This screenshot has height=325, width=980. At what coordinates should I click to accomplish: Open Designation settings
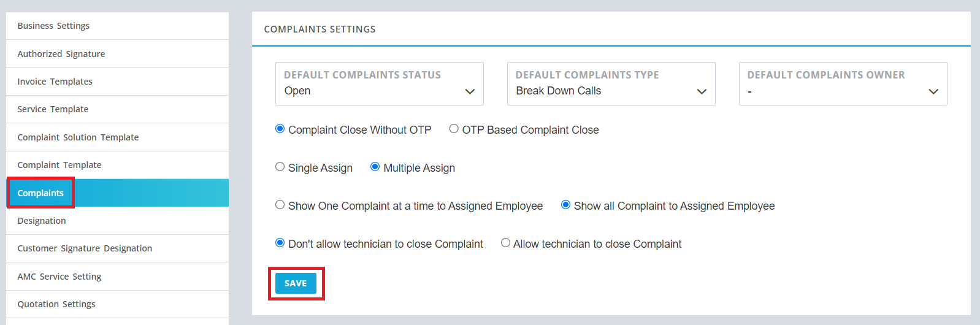tap(117, 221)
